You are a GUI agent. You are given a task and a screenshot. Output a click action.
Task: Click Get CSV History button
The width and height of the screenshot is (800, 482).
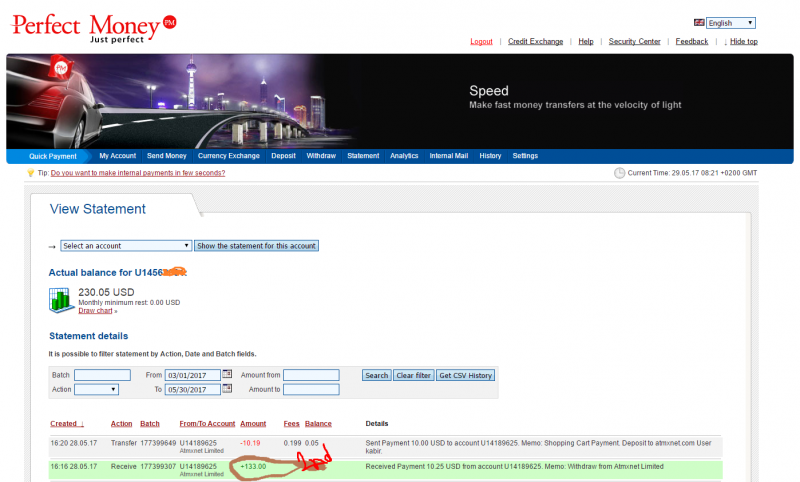(x=465, y=375)
